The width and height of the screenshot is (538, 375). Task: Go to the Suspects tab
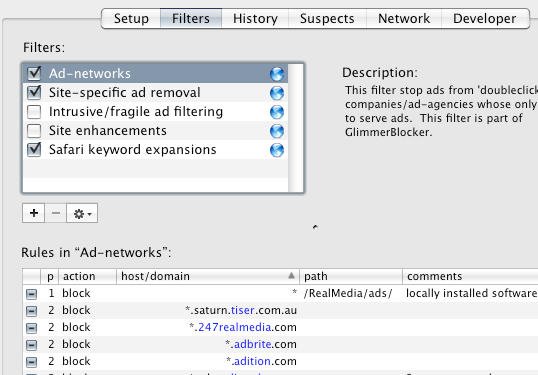pos(327,19)
